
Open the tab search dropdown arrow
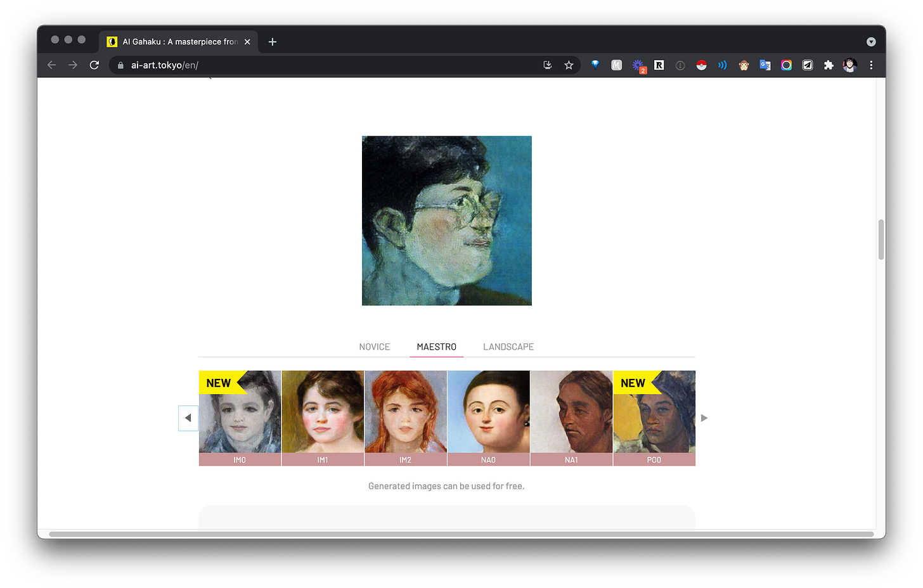click(871, 42)
